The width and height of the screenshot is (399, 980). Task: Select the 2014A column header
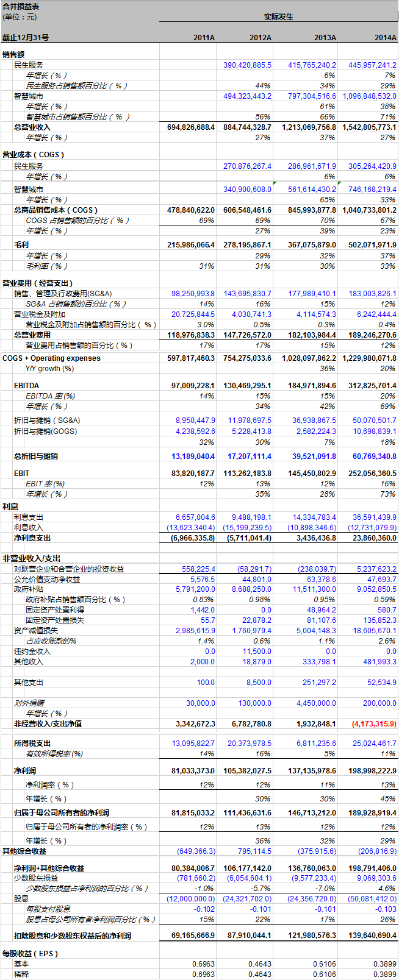point(385,38)
